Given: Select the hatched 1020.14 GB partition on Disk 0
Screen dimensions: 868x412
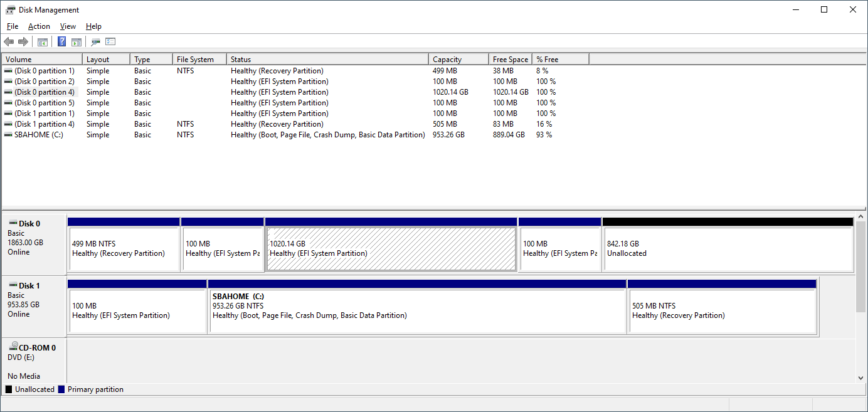Looking at the screenshot, I should (x=391, y=245).
